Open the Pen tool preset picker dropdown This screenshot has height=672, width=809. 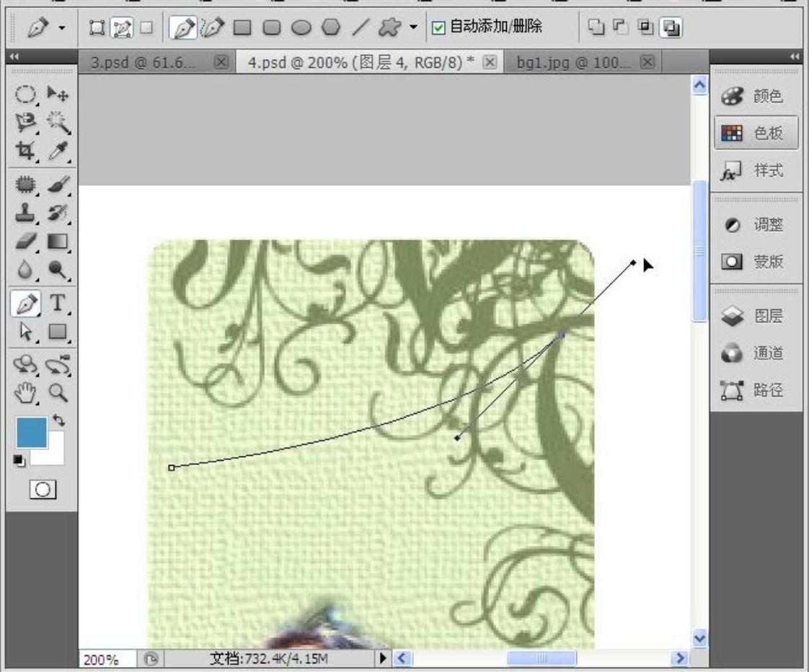point(61,28)
